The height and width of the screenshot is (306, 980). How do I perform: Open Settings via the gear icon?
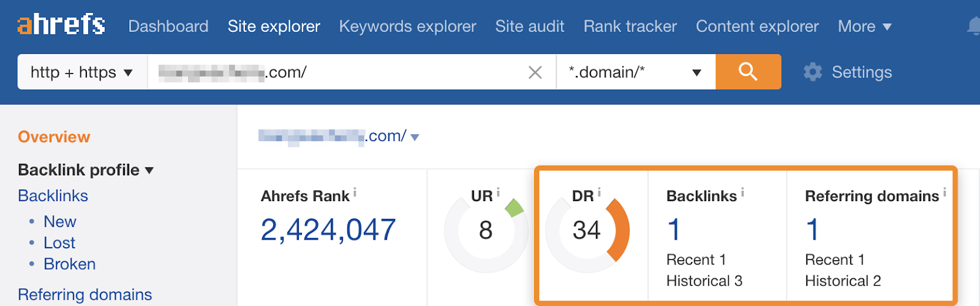(x=813, y=72)
